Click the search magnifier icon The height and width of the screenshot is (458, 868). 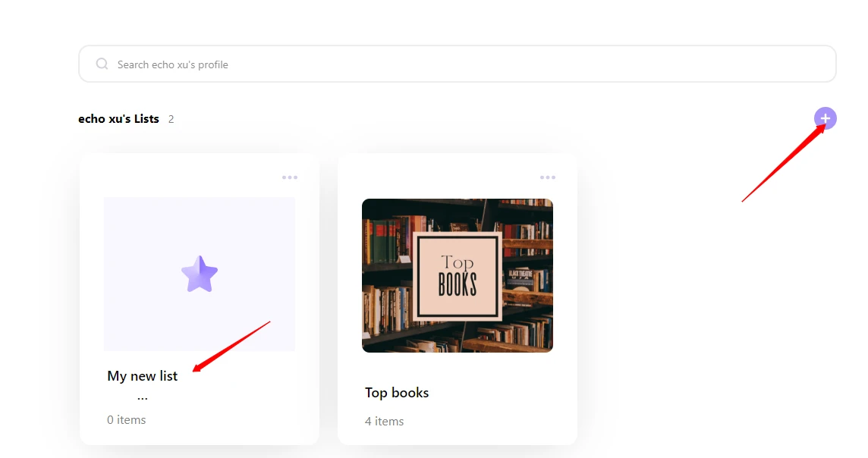click(102, 64)
